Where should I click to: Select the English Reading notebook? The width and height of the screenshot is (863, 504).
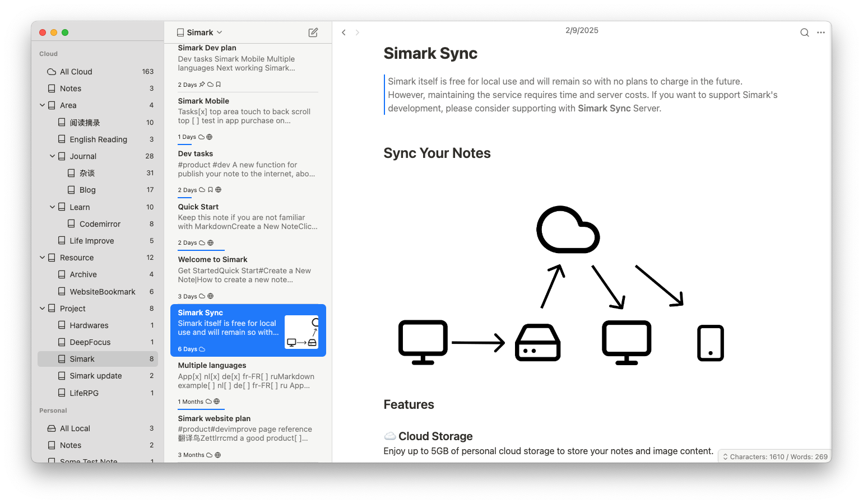(x=98, y=139)
